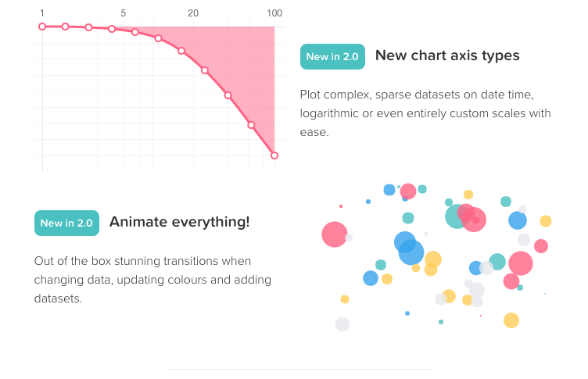Click the large teal bubble overlapping the pink bubbles

coord(457,216)
